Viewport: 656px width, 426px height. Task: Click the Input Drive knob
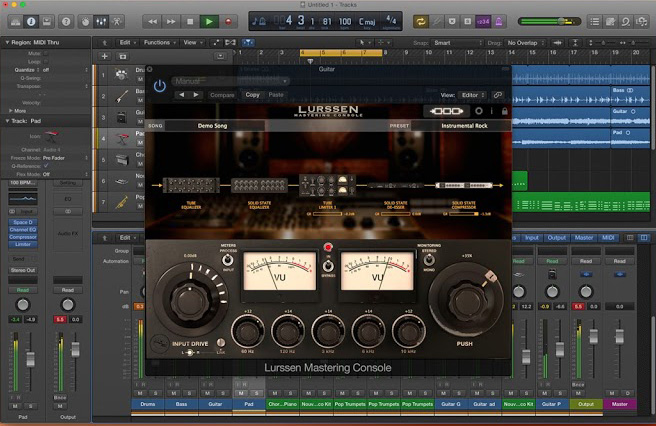pyautogui.click(x=190, y=300)
